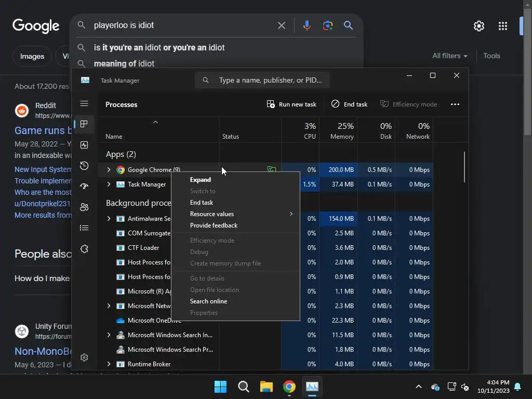Open Google quick settings gear
The width and height of the screenshot is (532, 399).
coord(478,26)
